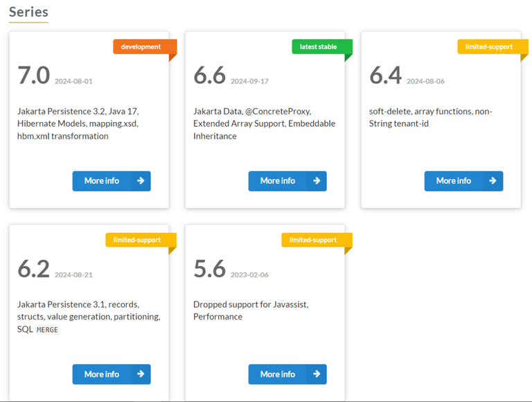
Task: Select the 7.0 version number heading
Action: pos(33,76)
